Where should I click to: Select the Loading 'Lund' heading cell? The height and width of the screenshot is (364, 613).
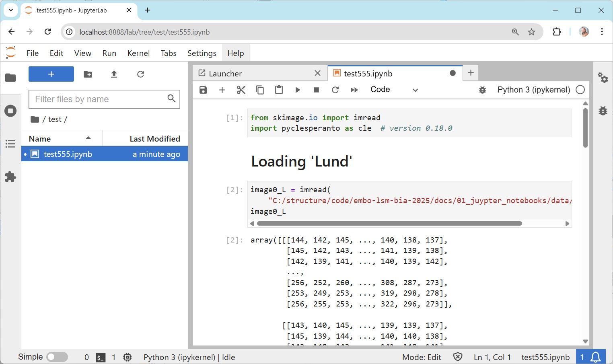(x=302, y=161)
